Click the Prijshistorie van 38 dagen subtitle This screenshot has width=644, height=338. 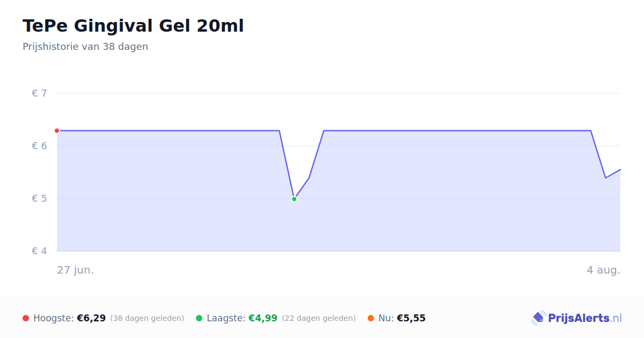point(85,47)
